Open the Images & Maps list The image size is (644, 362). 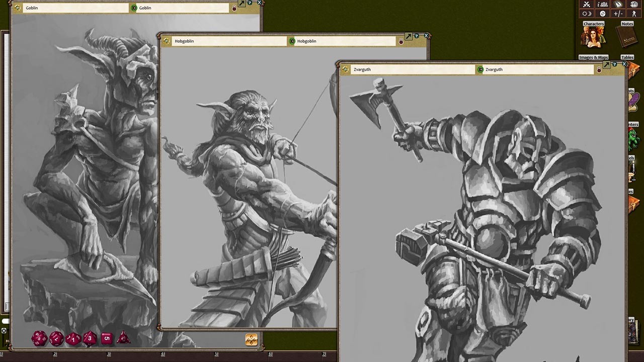[594, 57]
